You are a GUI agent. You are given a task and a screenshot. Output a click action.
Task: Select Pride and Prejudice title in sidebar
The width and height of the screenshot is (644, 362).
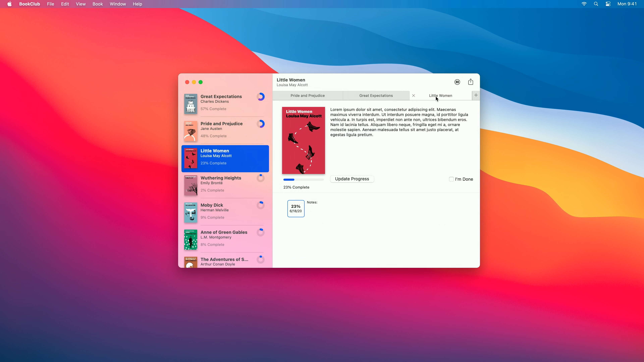click(x=222, y=124)
